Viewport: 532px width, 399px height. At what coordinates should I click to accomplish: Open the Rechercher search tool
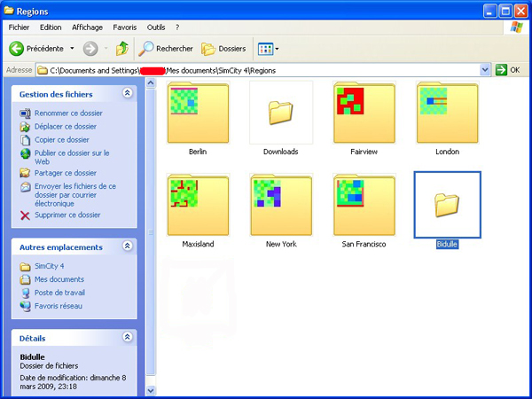coord(166,49)
